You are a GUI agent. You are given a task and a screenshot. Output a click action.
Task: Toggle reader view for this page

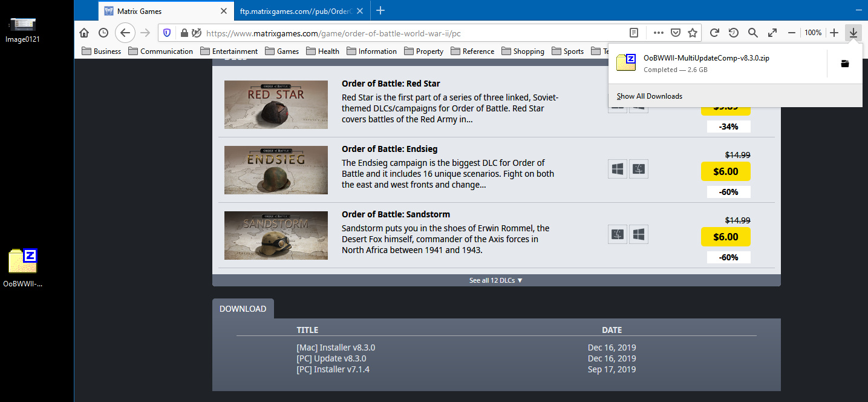[x=634, y=33]
